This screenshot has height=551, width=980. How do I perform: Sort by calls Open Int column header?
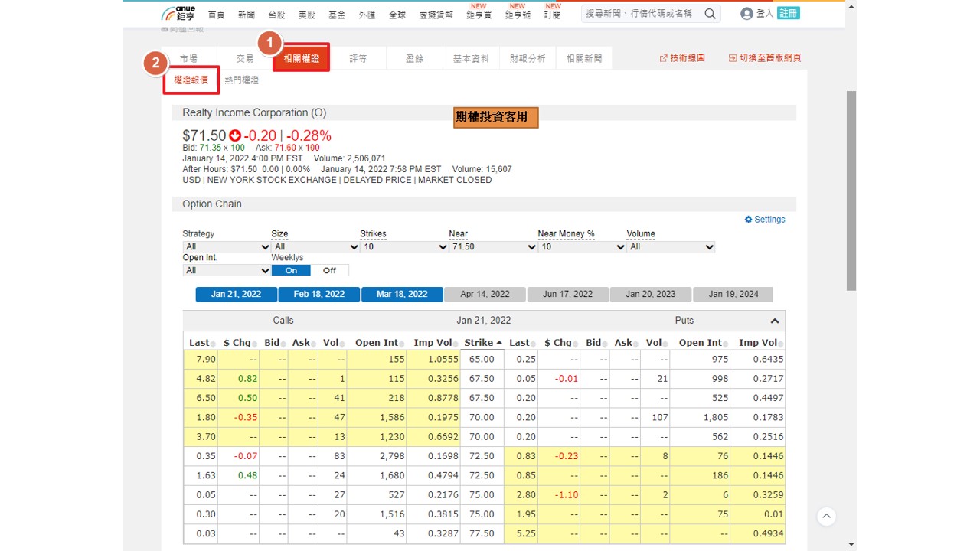pos(376,343)
